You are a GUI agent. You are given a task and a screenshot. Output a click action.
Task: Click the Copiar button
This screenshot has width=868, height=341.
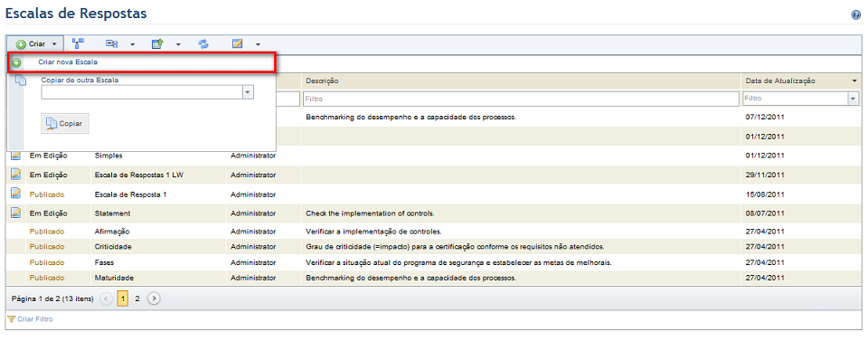click(65, 123)
